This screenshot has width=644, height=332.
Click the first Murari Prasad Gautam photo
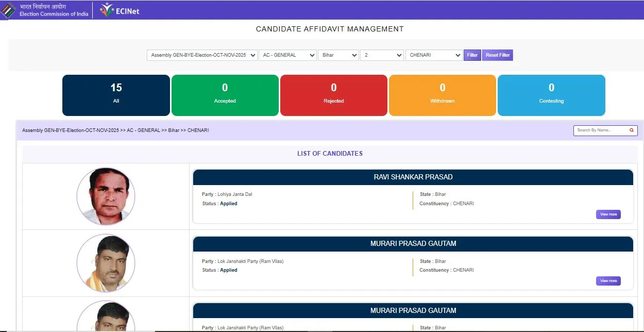pyautogui.click(x=106, y=263)
